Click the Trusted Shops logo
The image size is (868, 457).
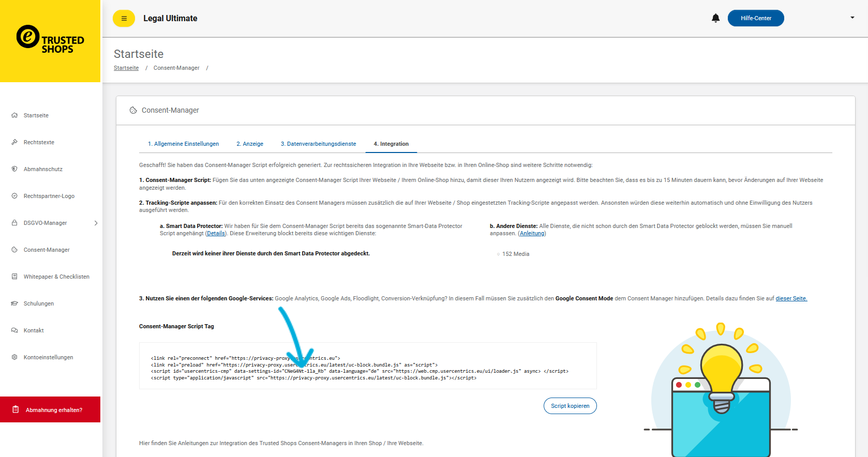point(50,39)
